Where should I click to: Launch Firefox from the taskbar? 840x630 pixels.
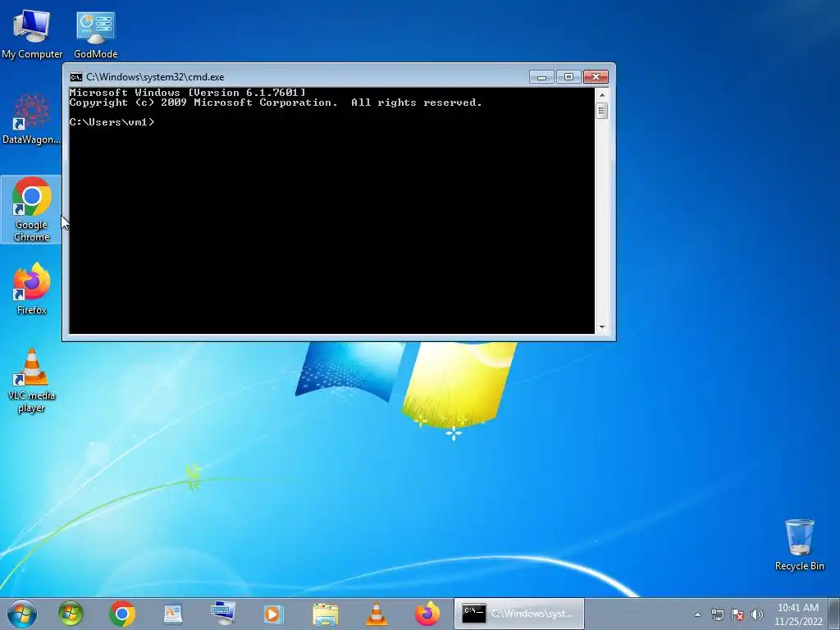tap(427, 614)
